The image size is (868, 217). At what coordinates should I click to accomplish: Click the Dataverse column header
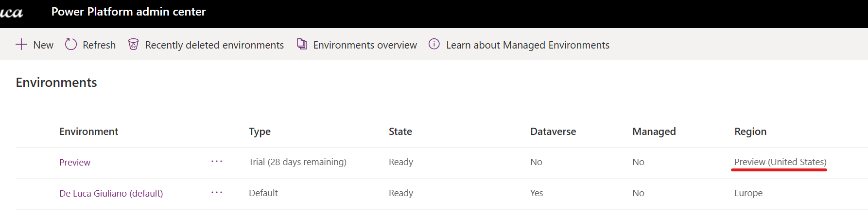(553, 132)
